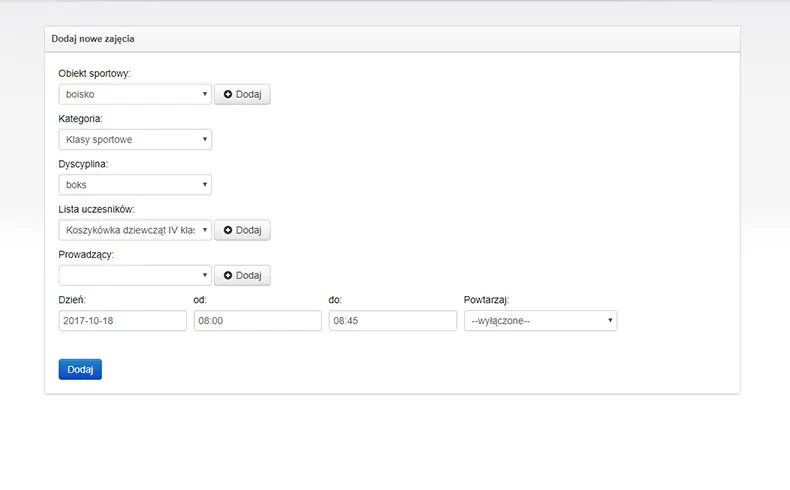790x490 pixels.
Task: Focus the do time field showing 08:45
Action: click(x=392, y=321)
